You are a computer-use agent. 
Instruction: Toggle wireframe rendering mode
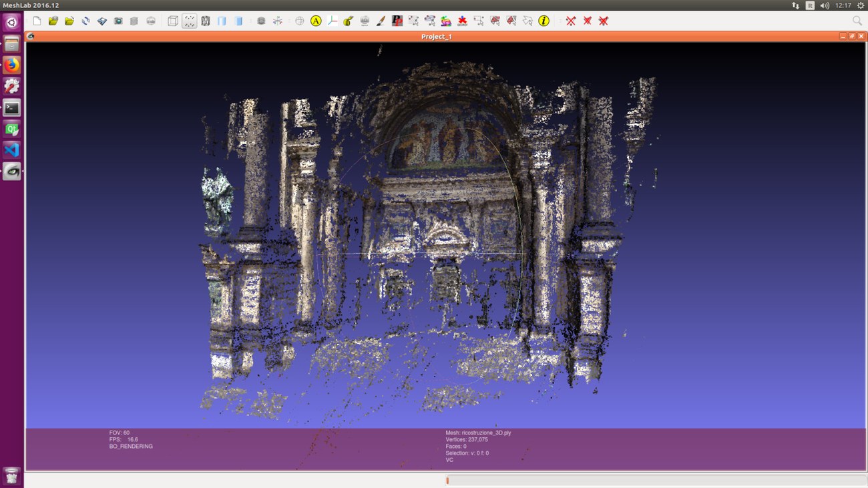(206, 21)
